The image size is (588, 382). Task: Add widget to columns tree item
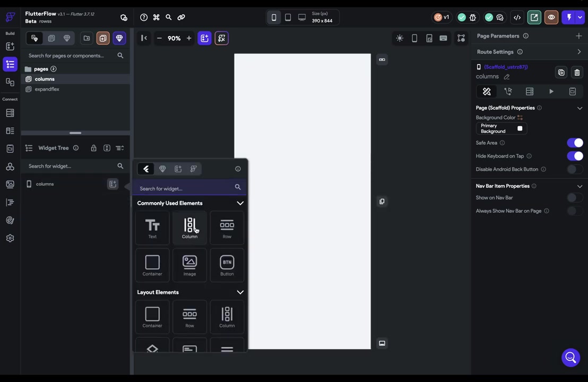click(x=113, y=184)
